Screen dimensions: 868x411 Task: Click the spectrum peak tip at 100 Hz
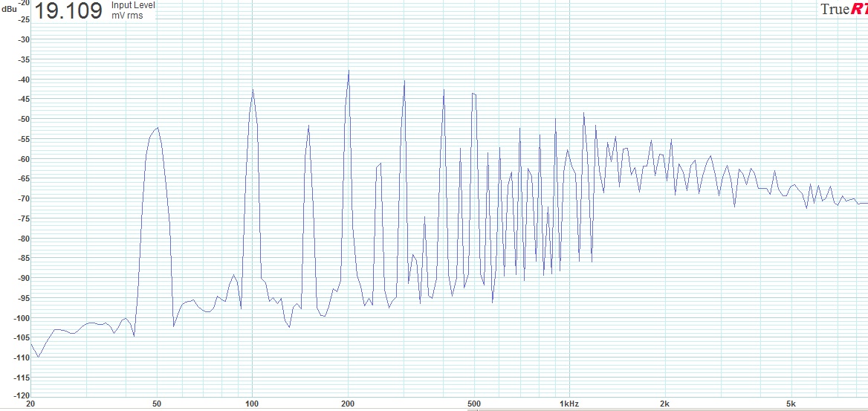253,90
